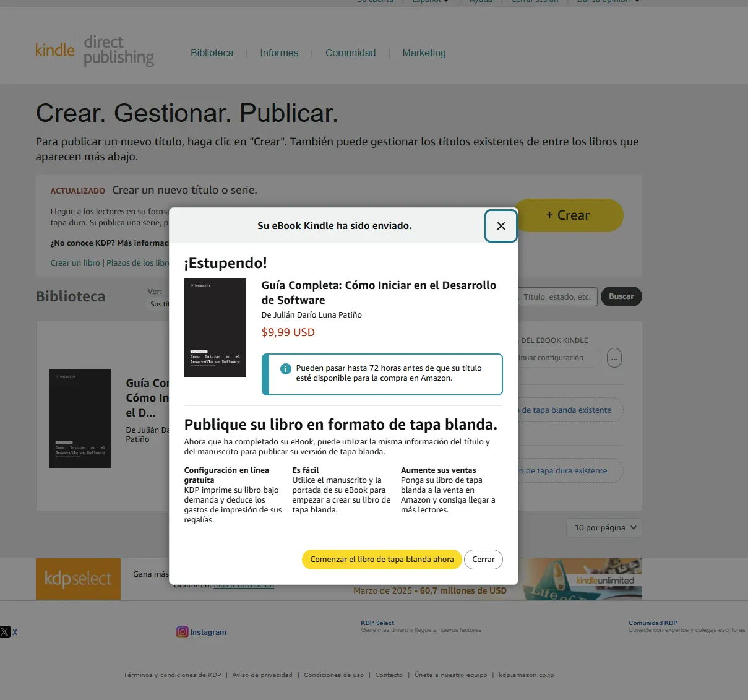Go to the Informes tab
748x700 pixels.
click(x=279, y=53)
